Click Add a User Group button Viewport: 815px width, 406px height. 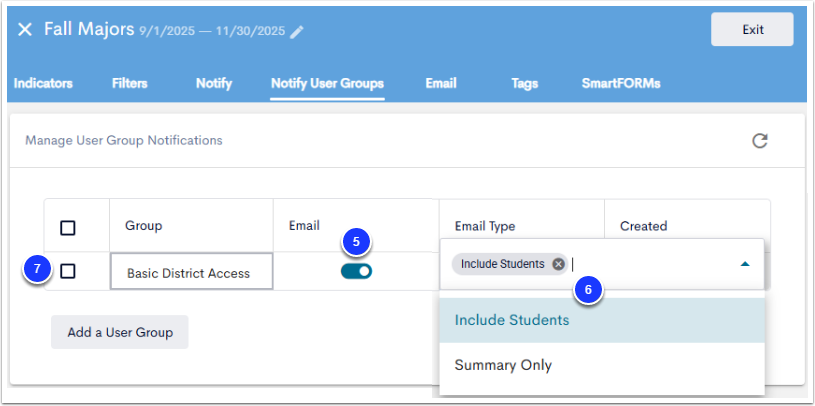[x=120, y=332]
